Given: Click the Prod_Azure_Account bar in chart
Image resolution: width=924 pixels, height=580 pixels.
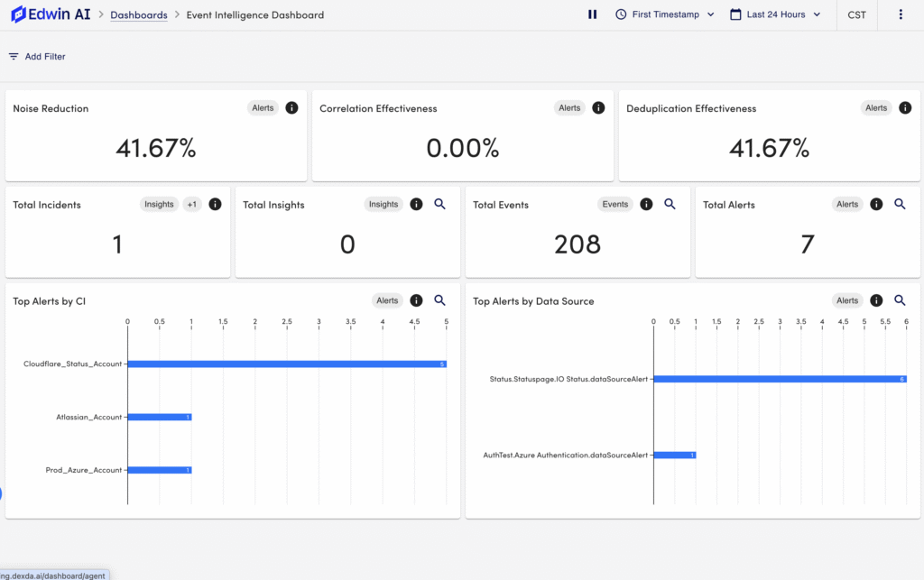Looking at the screenshot, I should 160,470.
